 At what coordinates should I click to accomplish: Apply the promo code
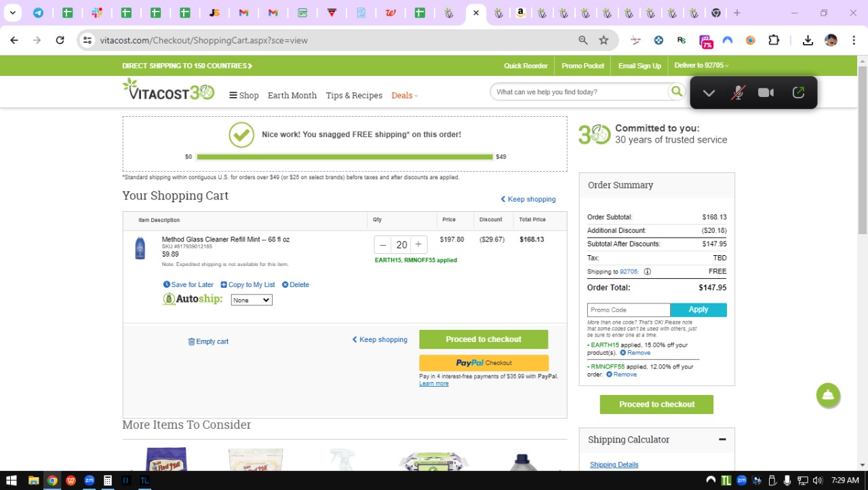[x=698, y=310]
